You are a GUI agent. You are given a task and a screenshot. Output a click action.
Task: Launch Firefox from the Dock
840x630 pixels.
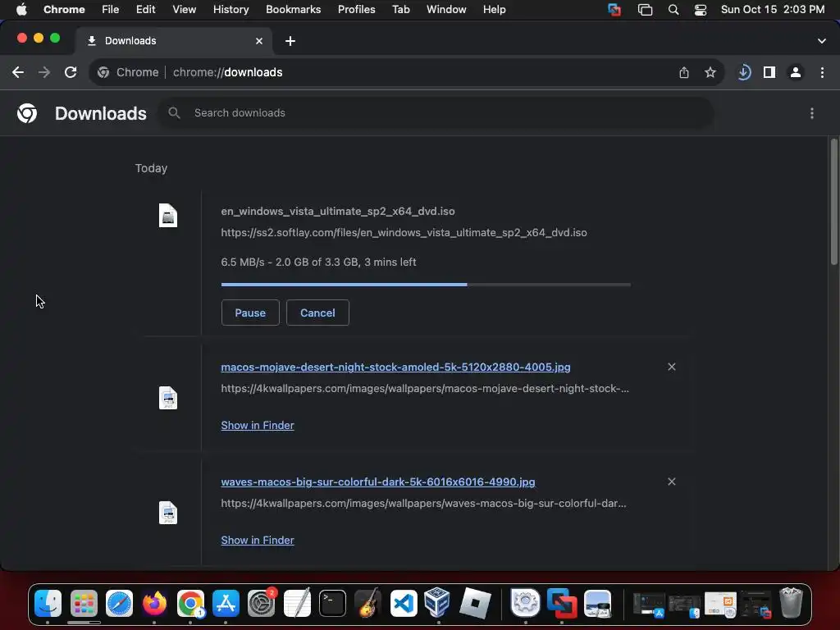pos(154,604)
